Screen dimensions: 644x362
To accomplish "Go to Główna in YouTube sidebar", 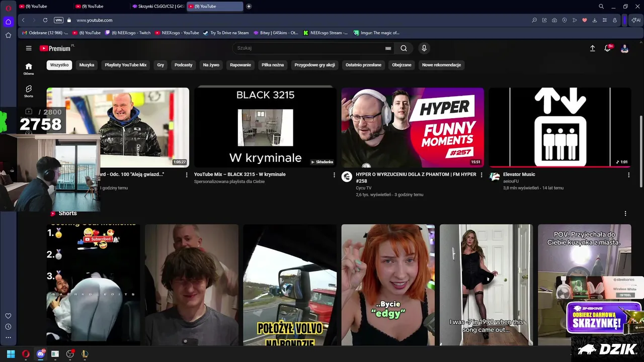I will tap(29, 69).
